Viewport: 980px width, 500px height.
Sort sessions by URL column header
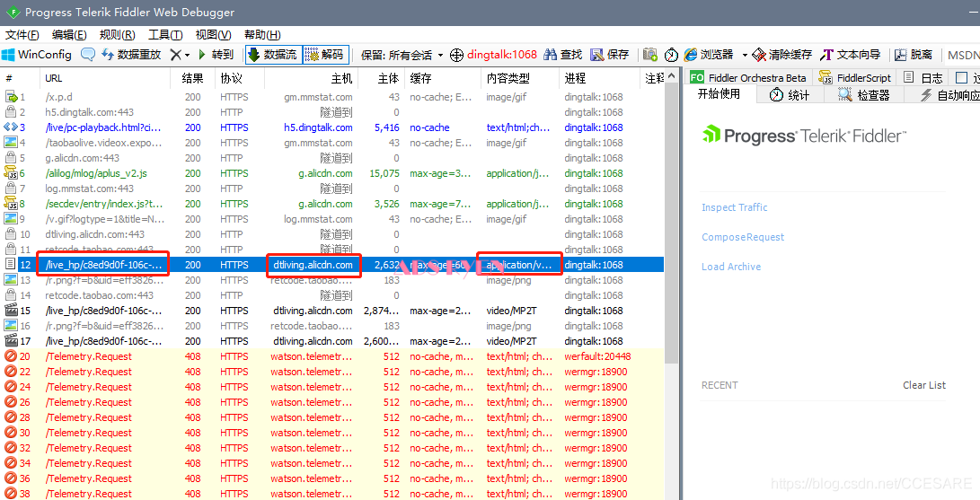pos(105,79)
